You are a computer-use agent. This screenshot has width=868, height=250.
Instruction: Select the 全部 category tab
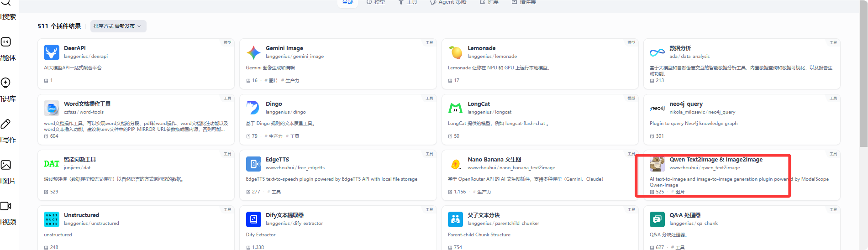point(348,2)
